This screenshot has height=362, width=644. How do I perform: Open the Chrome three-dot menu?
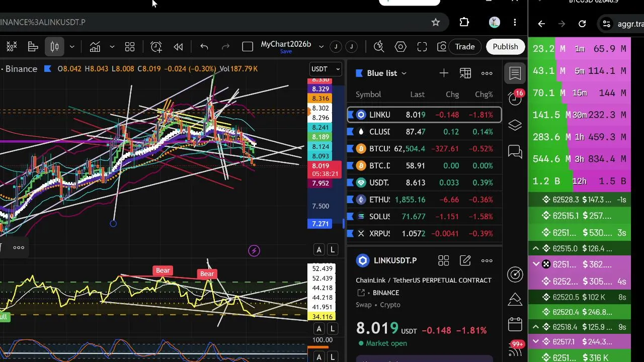(515, 22)
